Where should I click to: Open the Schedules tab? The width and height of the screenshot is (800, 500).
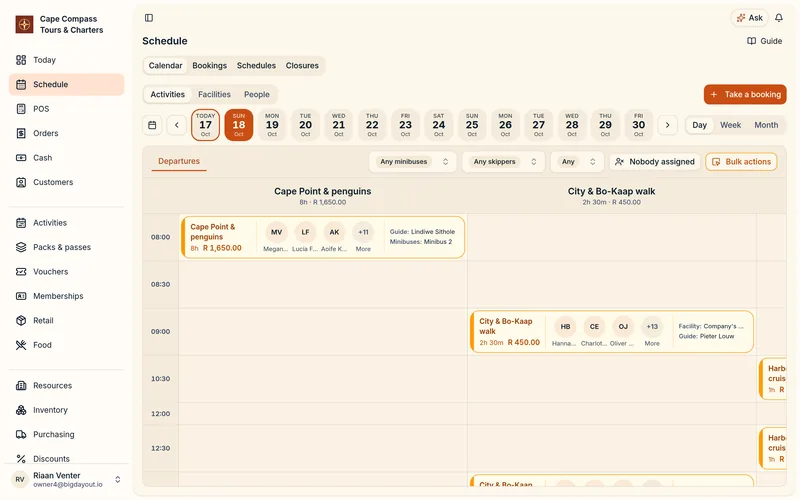pos(256,66)
